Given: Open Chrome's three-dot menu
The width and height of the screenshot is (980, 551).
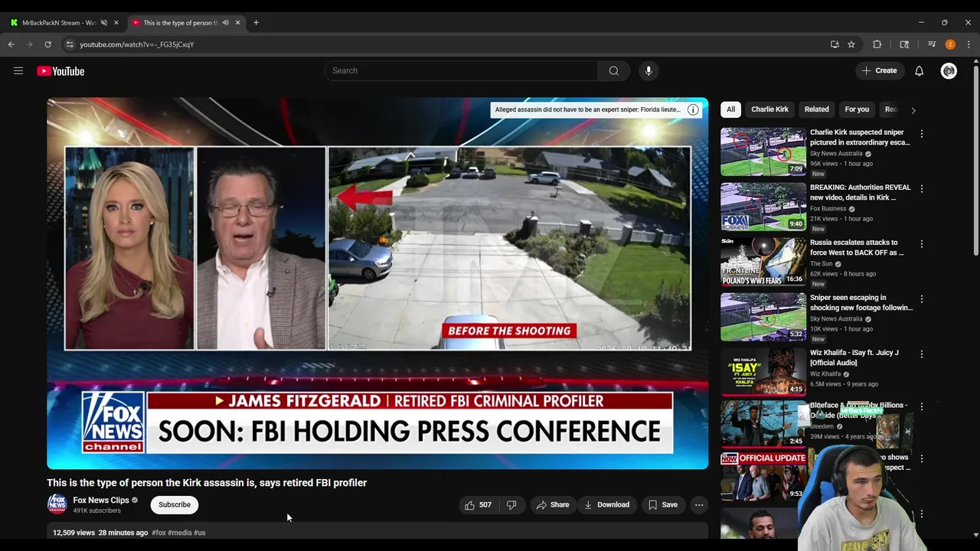Looking at the screenshot, I should tap(969, 44).
